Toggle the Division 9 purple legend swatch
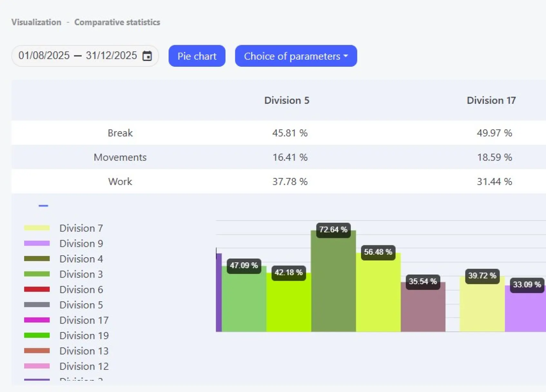Image resolution: width=546 pixels, height=392 pixels. (37, 243)
